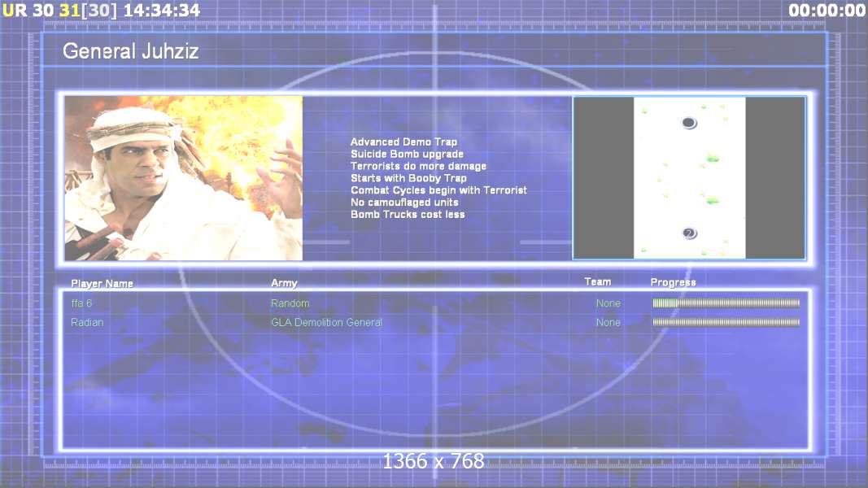Click the Team 'None' value for Radian
Image resolution: width=868 pixels, height=488 pixels.
click(608, 322)
